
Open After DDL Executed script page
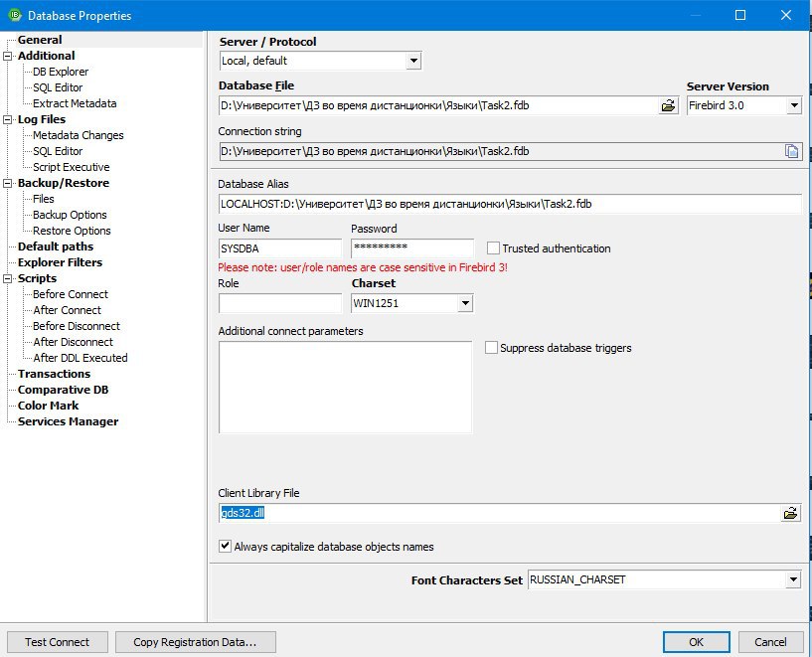(81, 358)
